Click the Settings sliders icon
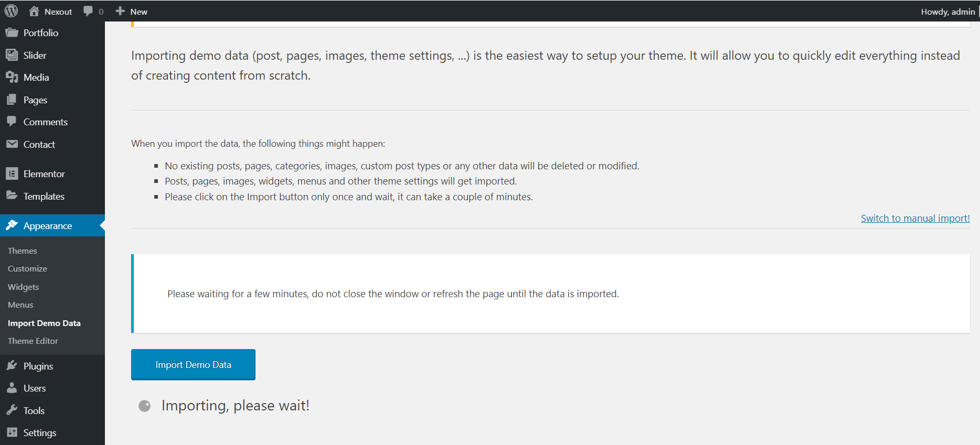 click(12, 432)
